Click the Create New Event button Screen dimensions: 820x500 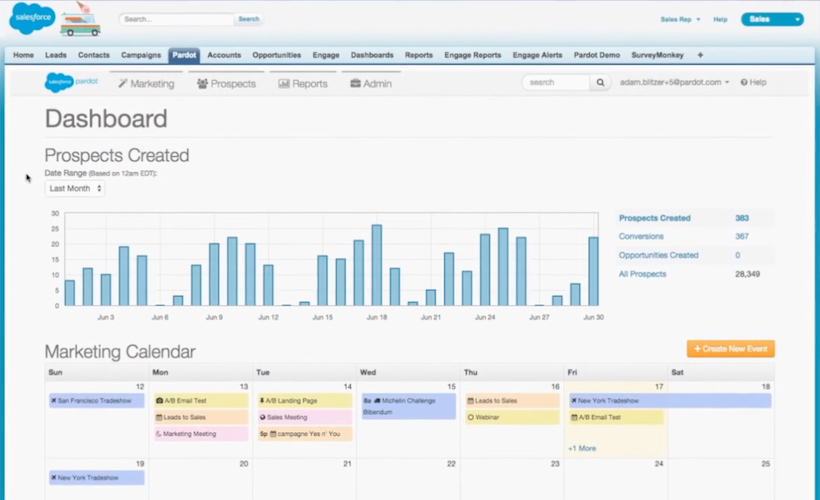click(730, 349)
